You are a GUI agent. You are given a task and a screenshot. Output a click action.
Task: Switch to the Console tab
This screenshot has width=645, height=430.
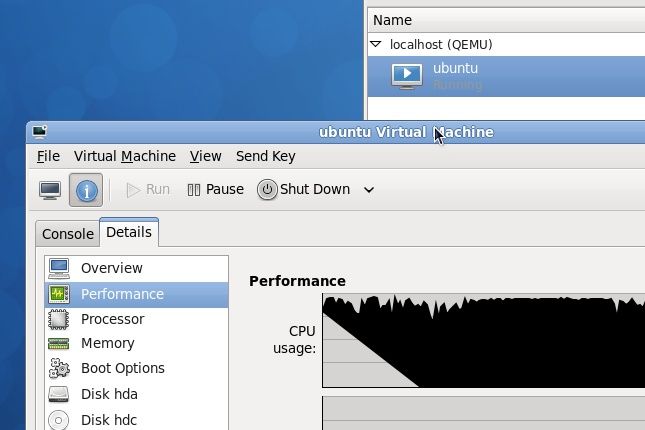tap(67, 234)
